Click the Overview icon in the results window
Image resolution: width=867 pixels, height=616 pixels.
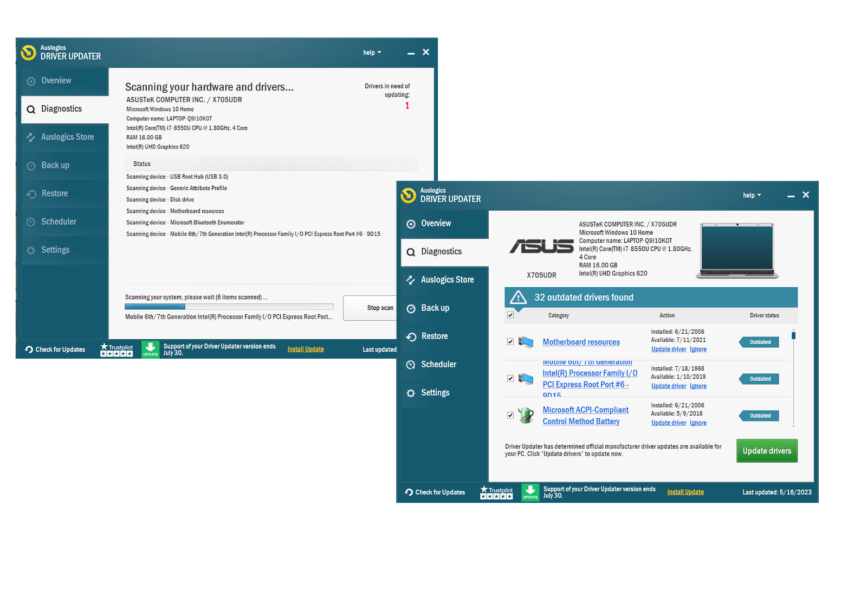tap(411, 224)
